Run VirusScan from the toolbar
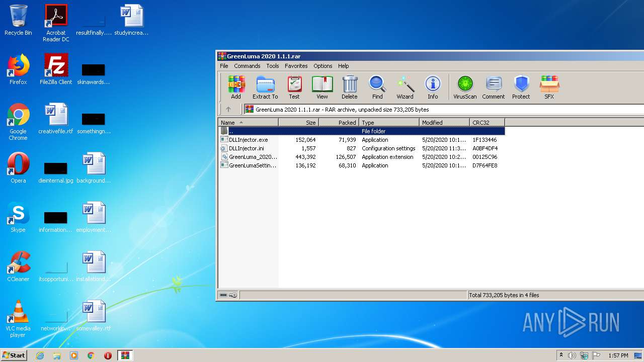The height and width of the screenshot is (362, 644). [465, 87]
